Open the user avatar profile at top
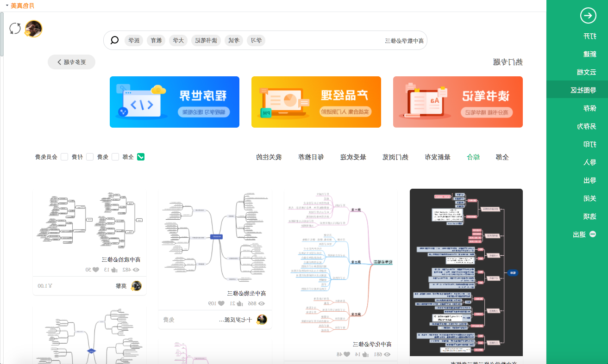 33,29
